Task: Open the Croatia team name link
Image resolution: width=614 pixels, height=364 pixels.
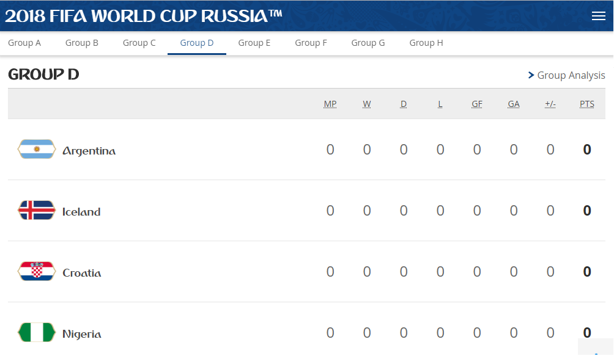Action: [x=82, y=273]
